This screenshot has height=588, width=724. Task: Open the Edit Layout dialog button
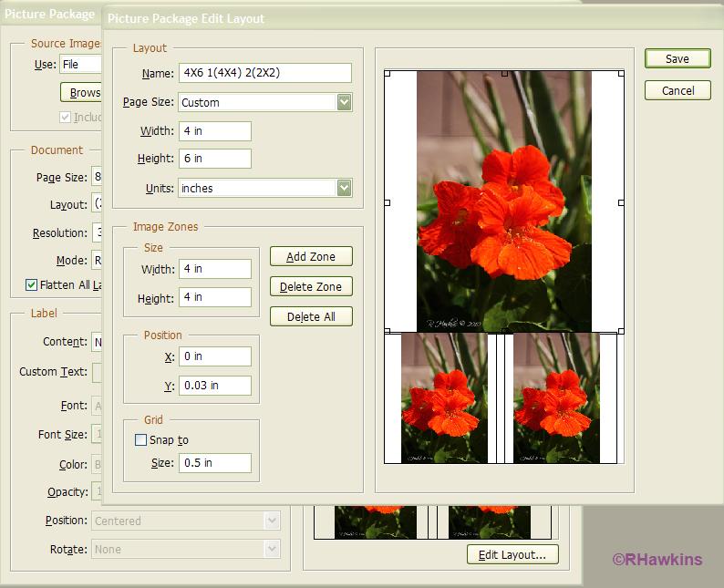[x=512, y=554]
